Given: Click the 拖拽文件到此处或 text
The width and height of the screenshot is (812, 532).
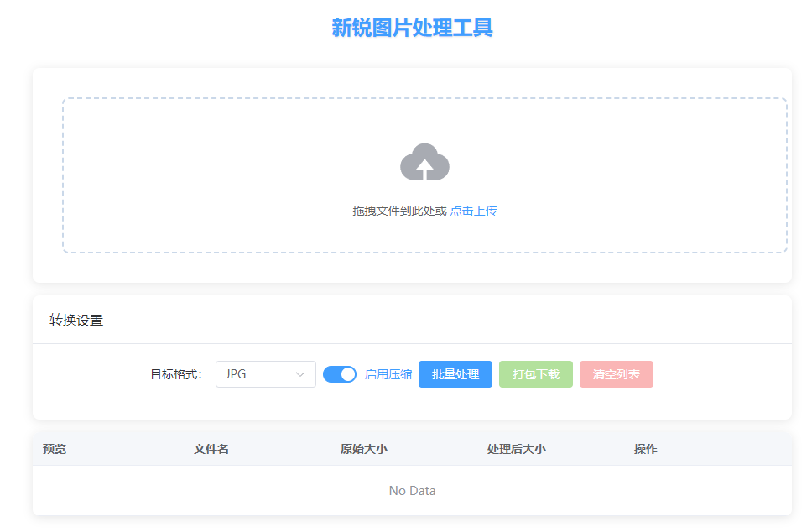Looking at the screenshot, I should click(399, 211).
